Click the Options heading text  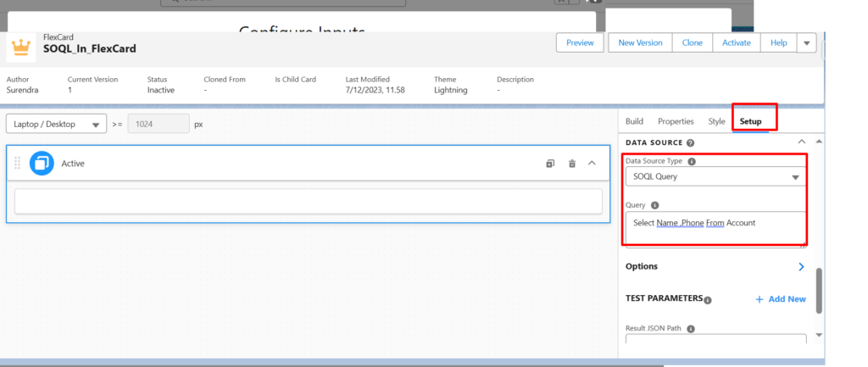pos(642,266)
